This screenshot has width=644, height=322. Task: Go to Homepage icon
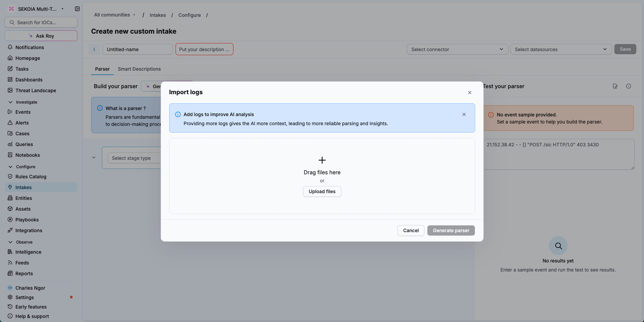click(x=10, y=58)
